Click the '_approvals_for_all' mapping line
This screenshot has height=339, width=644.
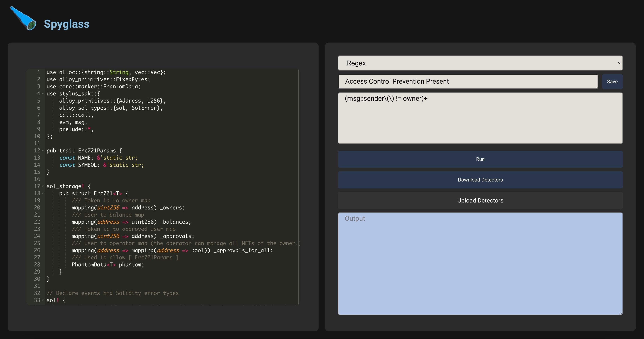(x=172, y=250)
